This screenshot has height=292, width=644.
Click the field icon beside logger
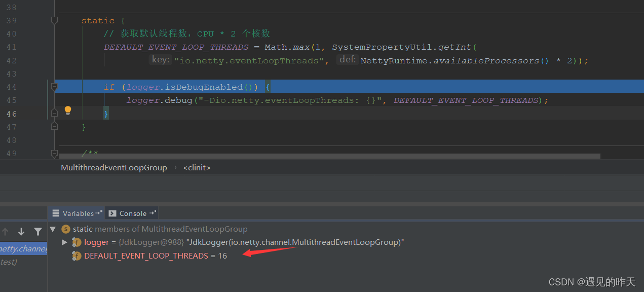click(77, 242)
